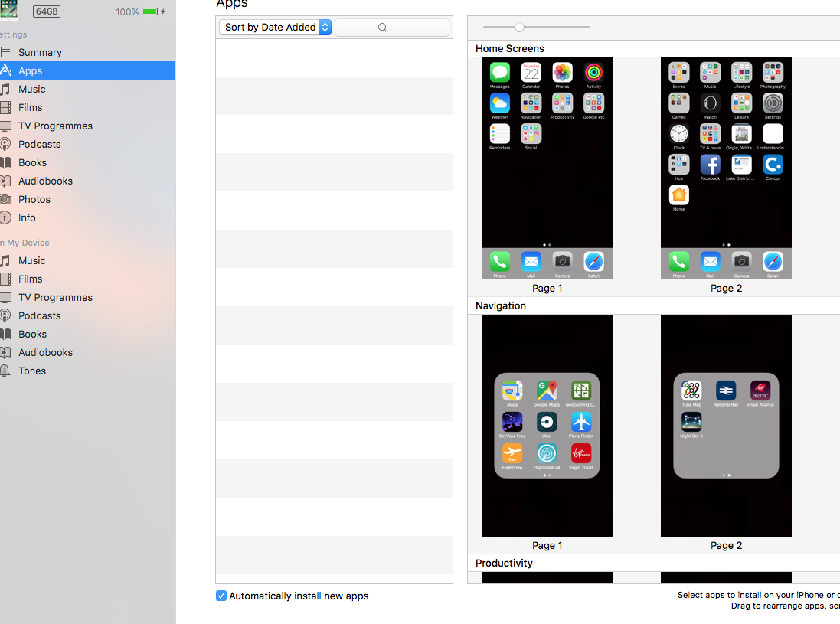Click the Calendar app icon showing 22
The width and height of the screenshot is (840, 624).
[x=531, y=72]
